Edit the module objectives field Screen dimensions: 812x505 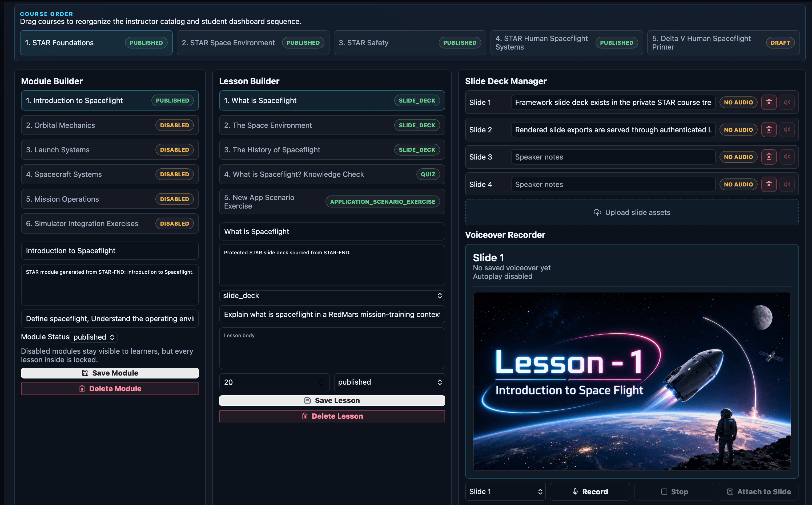coord(110,319)
